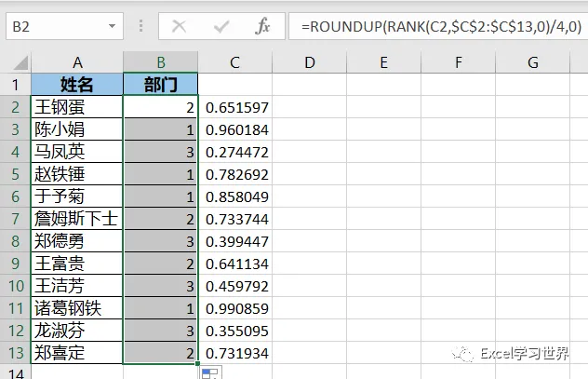Open the Insert Function fx dialog
The image size is (588, 379).
pos(262,26)
